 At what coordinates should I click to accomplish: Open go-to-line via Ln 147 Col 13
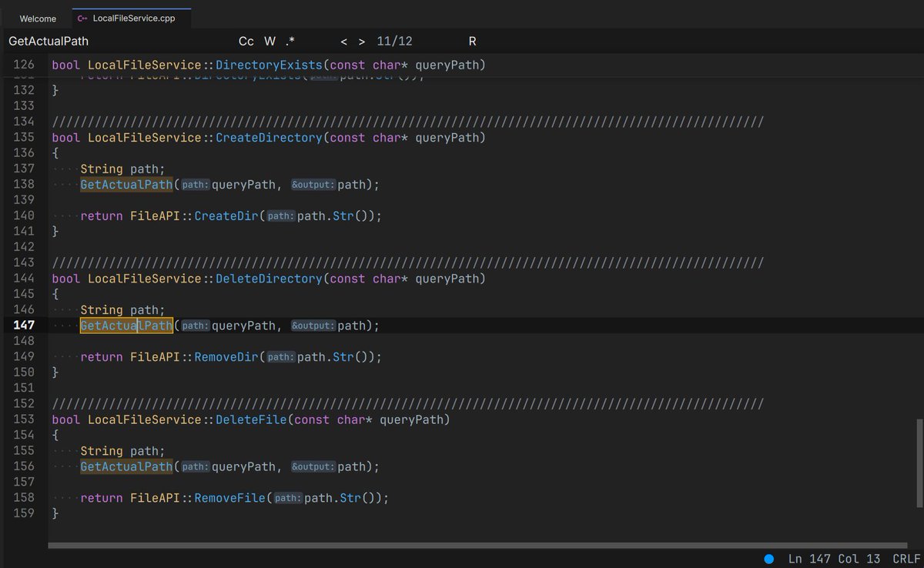(x=834, y=559)
